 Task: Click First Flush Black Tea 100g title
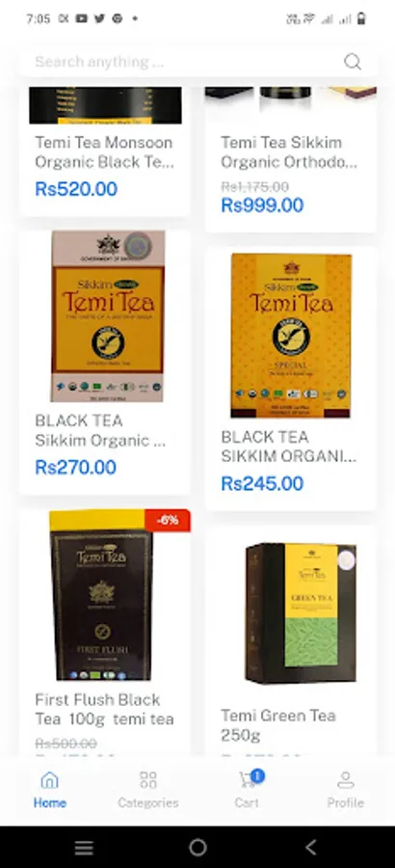pyautogui.click(x=105, y=709)
